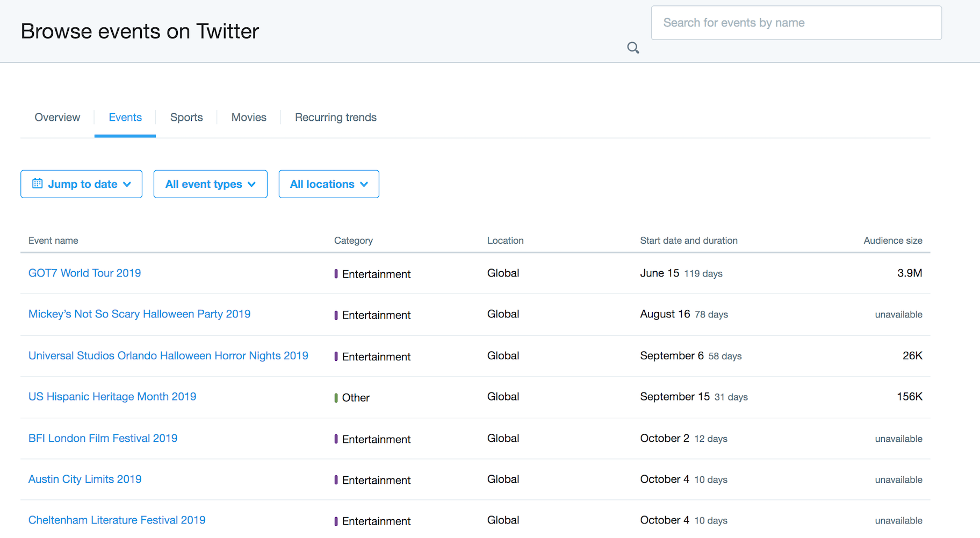980x538 pixels.
Task: Click the Search for events by name field
Action: [x=796, y=23]
